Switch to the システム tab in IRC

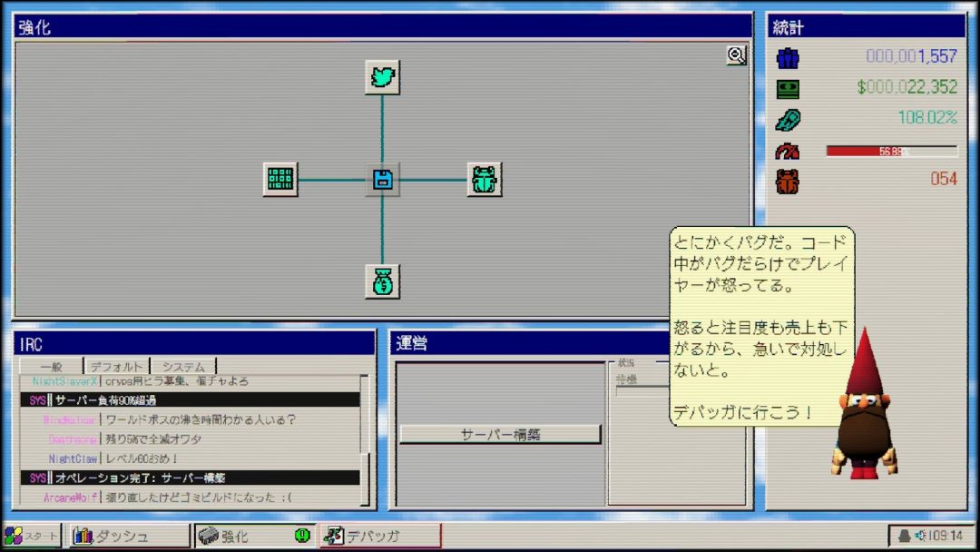[183, 367]
